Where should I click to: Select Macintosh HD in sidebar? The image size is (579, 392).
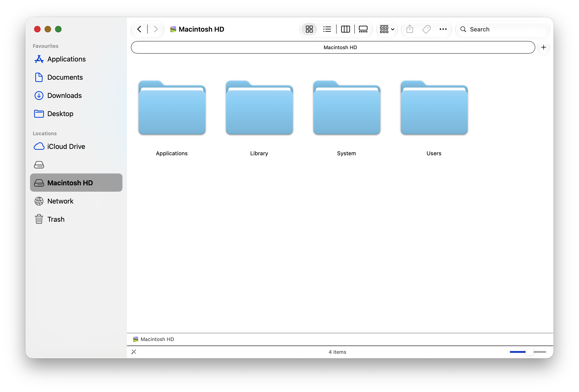tap(76, 183)
